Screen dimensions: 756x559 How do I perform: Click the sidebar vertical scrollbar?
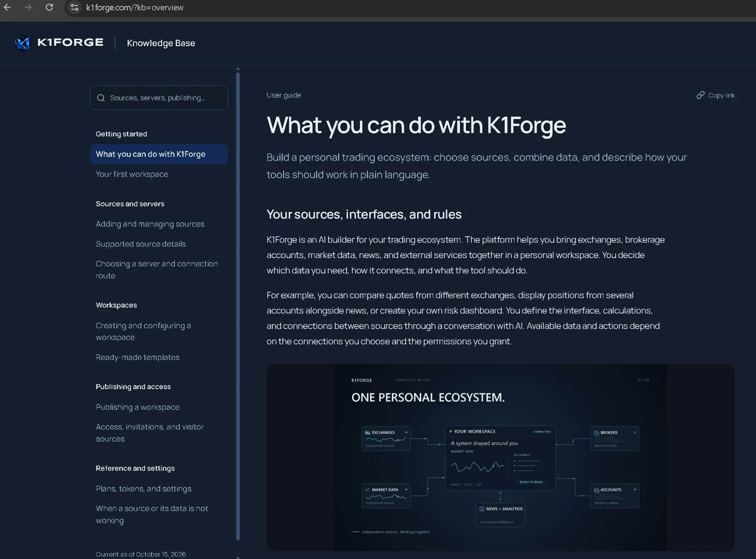pos(238,306)
